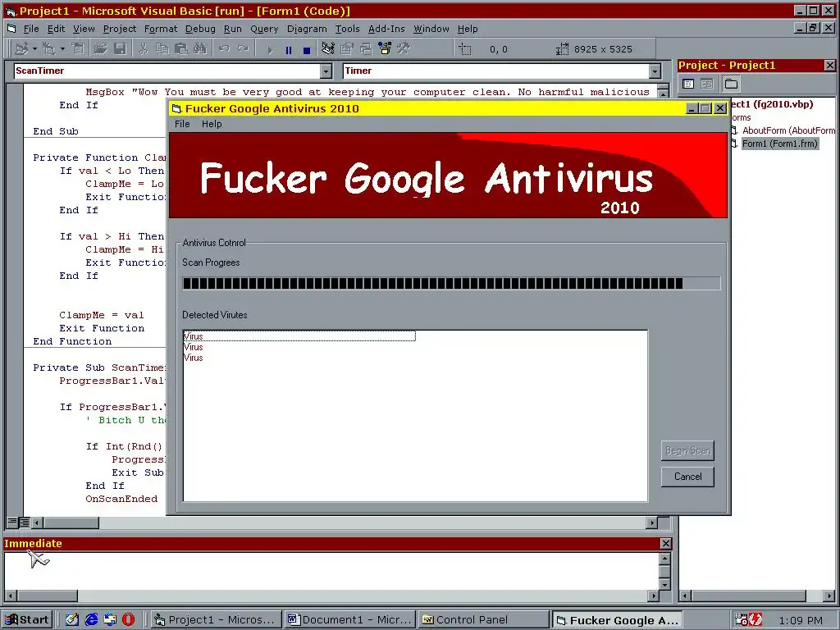Open the File menu in Visual Basic
This screenshot has height=630, width=840.
tap(31, 29)
